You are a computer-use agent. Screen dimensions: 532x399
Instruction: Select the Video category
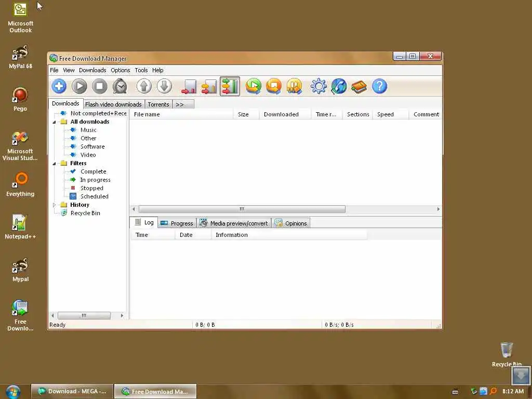88,155
